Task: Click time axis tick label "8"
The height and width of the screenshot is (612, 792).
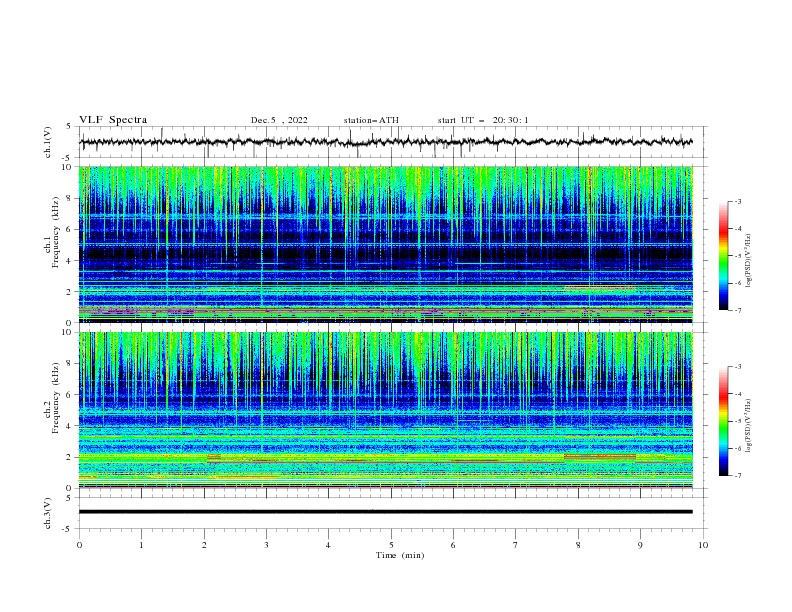Action: tap(578, 545)
